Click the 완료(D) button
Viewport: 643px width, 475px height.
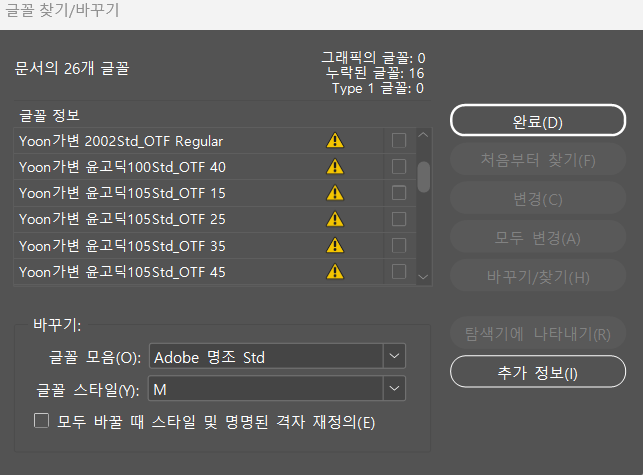point(538,120)
